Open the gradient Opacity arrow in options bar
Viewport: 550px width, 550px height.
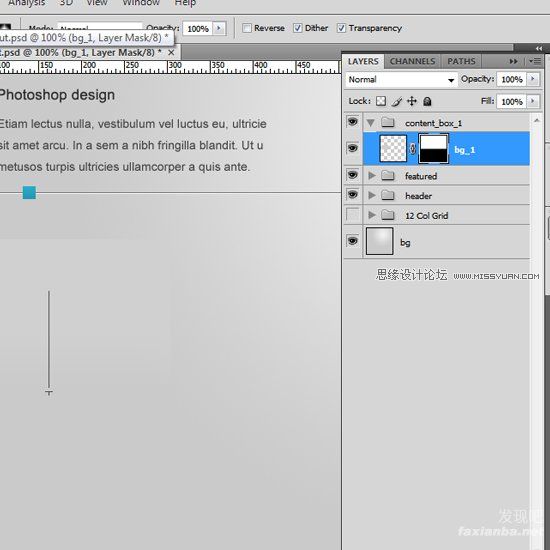click(x=219, y=28)
